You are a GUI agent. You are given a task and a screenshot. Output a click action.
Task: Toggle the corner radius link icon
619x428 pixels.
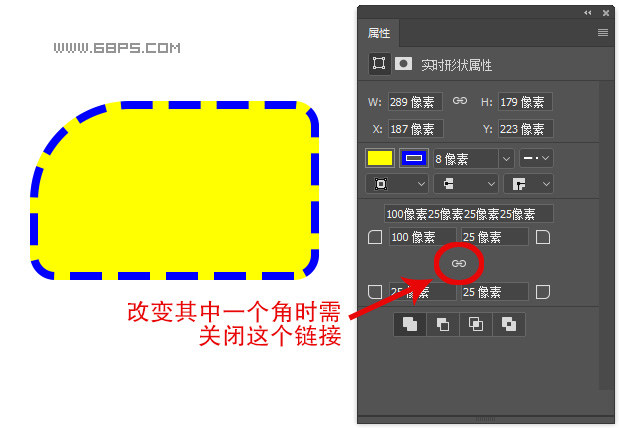pyautogui.click(x=459, y=263)
